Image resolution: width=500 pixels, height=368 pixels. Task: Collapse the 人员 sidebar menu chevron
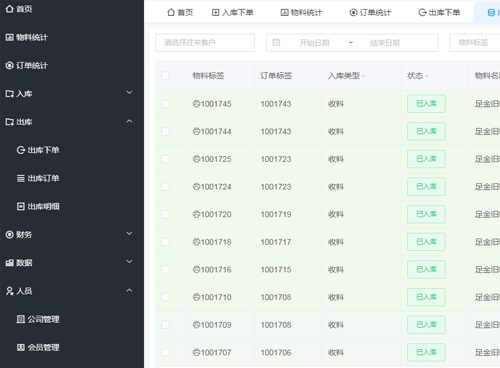click(129, 290)
